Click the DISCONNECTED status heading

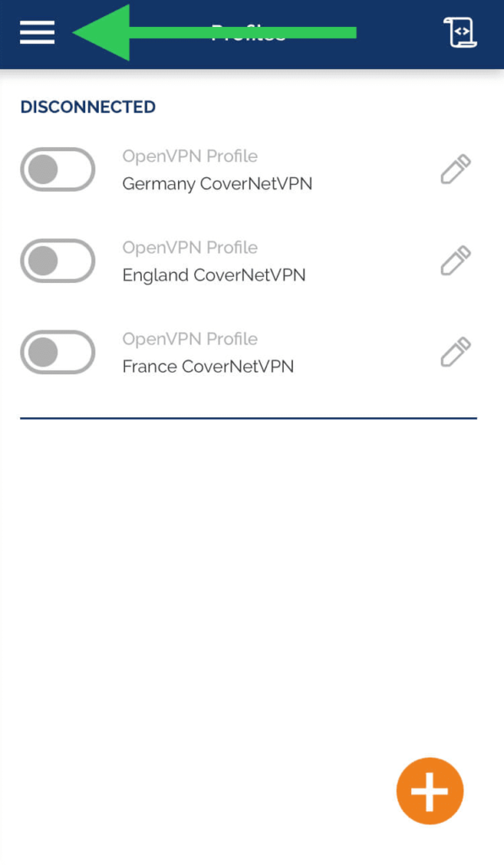[x=88, y=106]
